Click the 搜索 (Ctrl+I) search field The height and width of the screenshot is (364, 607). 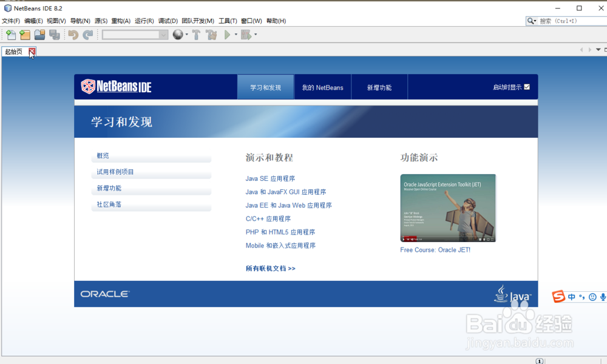[572, 21]
